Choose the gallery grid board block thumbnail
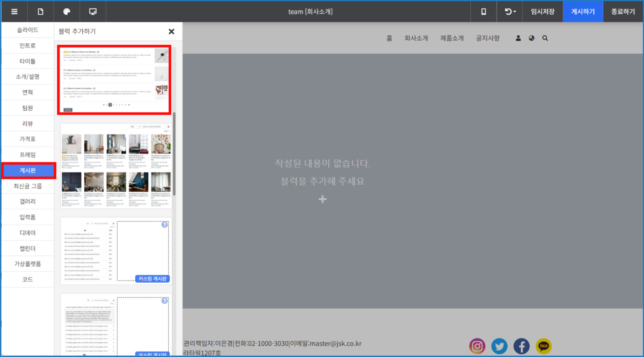This screenshot has height=357, width=644. coord(116,166)
